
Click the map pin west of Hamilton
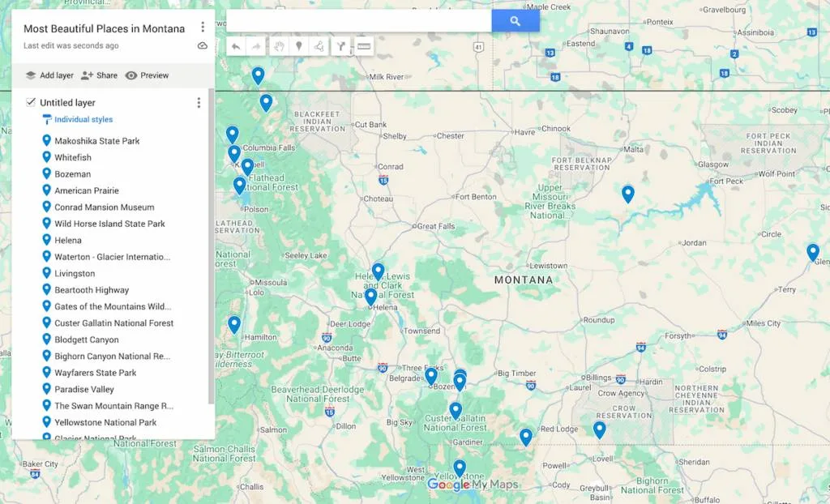click(234, 325)
